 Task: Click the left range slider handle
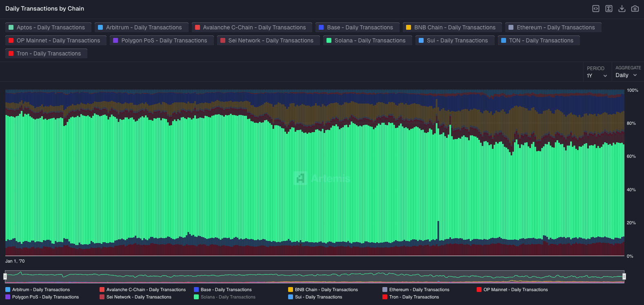pyautogui.click(x=5, y=276)
